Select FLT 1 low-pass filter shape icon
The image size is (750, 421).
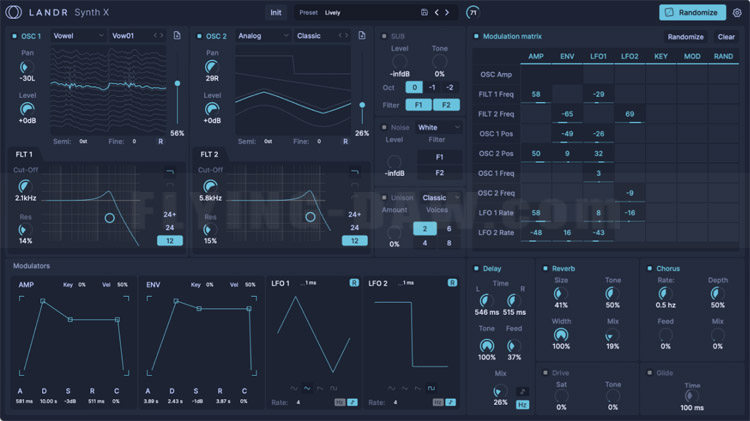pyautogui.click(x=170, y=171)
